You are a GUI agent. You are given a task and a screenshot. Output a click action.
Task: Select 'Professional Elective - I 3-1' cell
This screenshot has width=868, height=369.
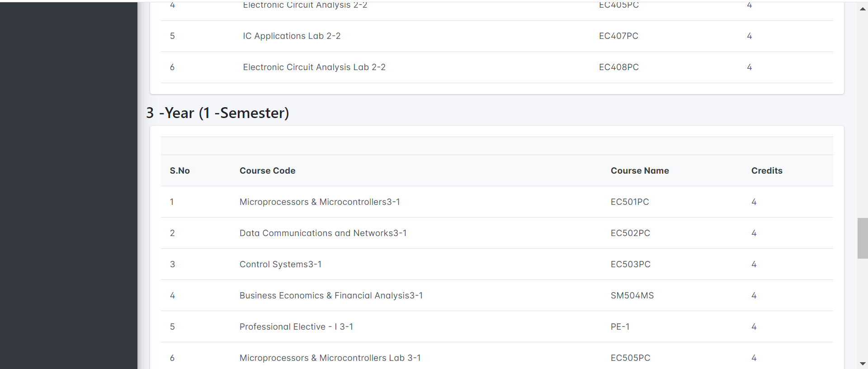coord(297,327)
